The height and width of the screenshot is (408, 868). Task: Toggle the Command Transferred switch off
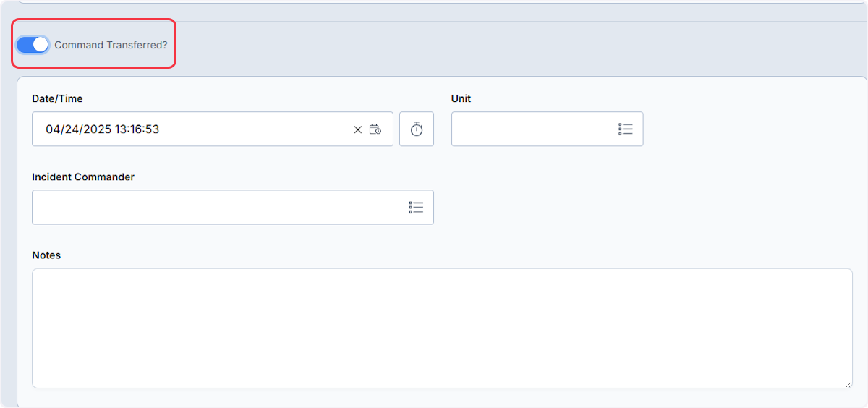pos(33,45)
